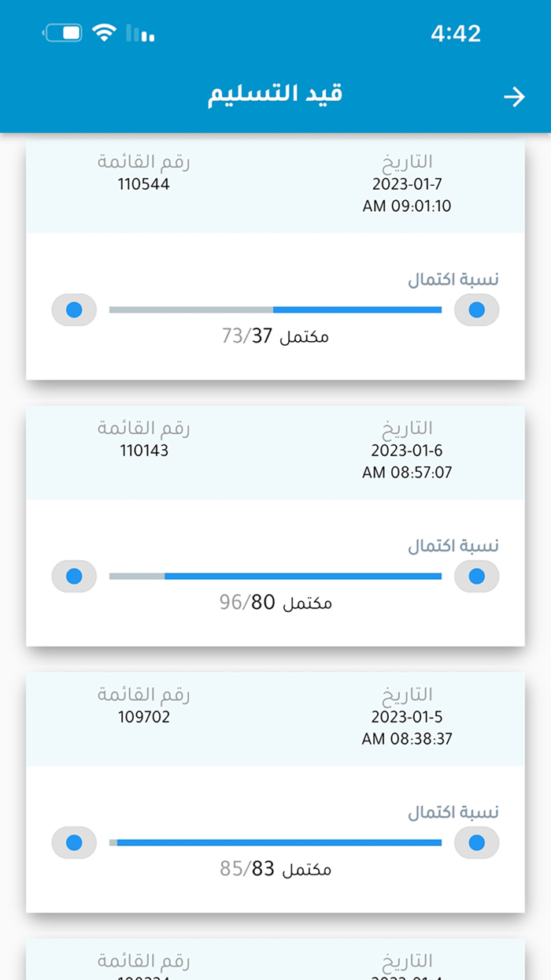
Task: Toggle the blue action button beside مكتمل 73/37
Action: pyautogui.click(x=475, y=310)
